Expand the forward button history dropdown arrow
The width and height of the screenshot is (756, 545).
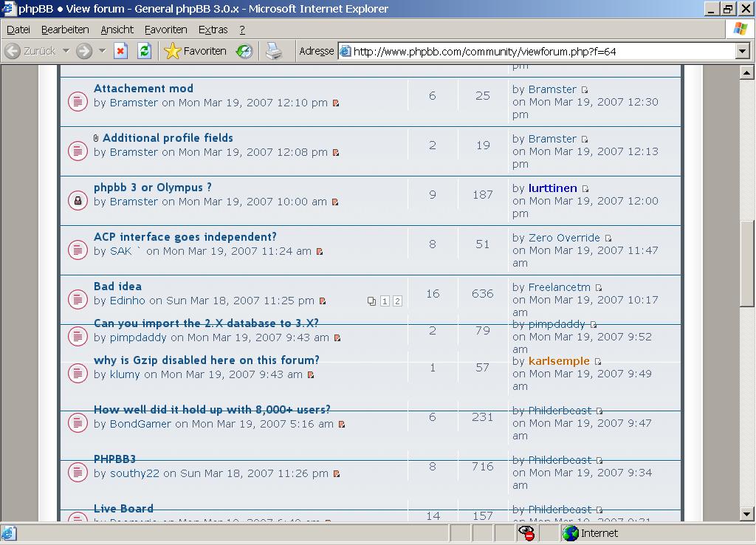(x=102, y=51)
